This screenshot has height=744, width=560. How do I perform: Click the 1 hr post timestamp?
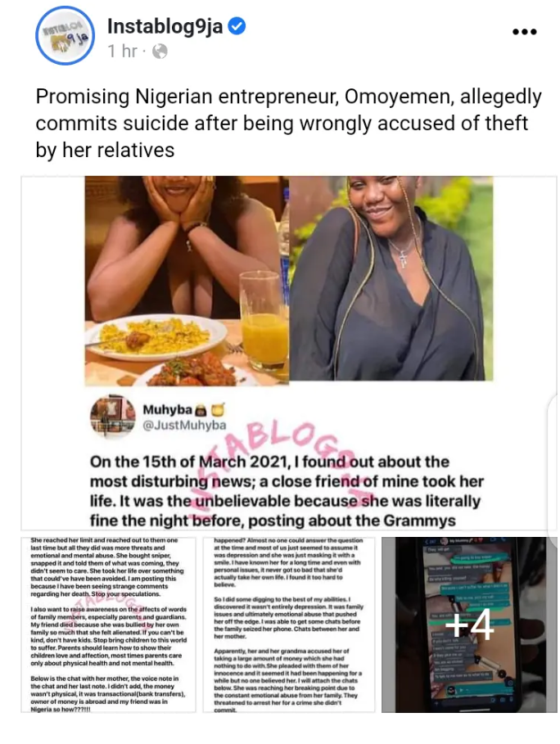(x=123, y=51)
